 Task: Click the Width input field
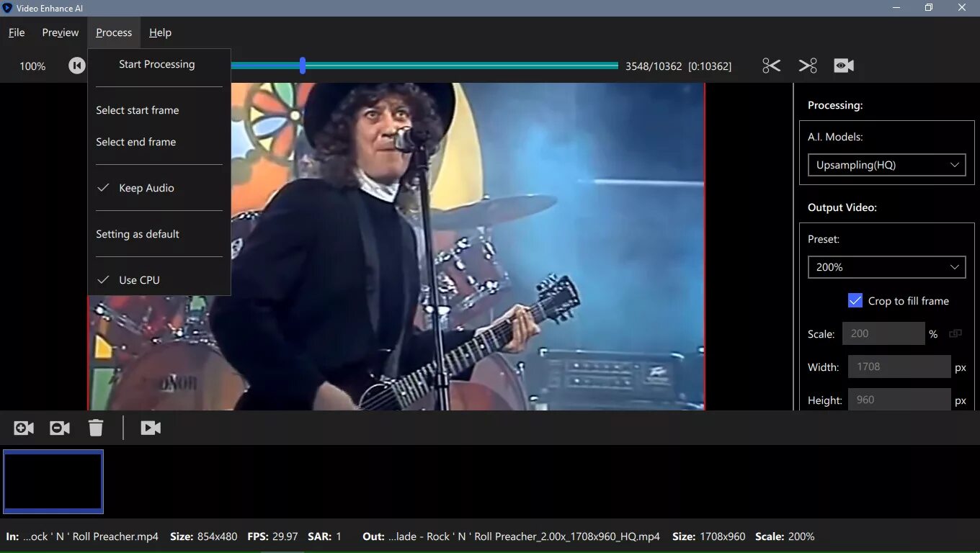tap(899, 367)
